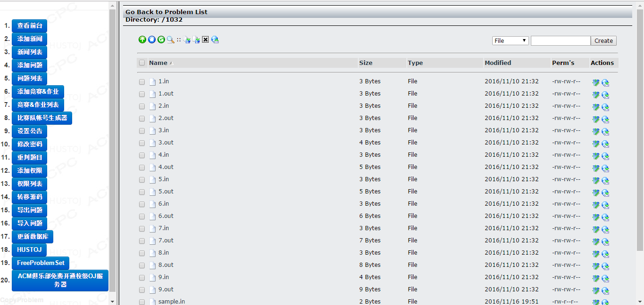The width and height of the screenshot is (644, 305).
Task: Click the Create button
Action: [x=603, y=41]
